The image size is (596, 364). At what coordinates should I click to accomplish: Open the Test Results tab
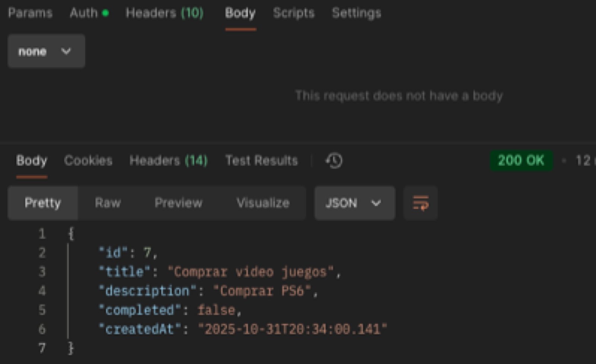tap(261, 160)
